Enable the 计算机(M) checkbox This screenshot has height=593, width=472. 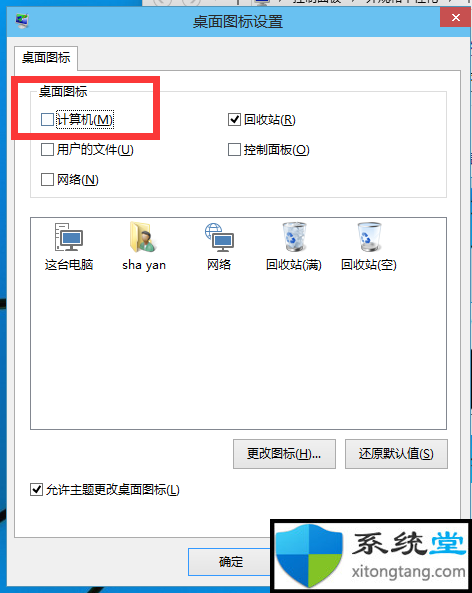(x=47, y=120)
